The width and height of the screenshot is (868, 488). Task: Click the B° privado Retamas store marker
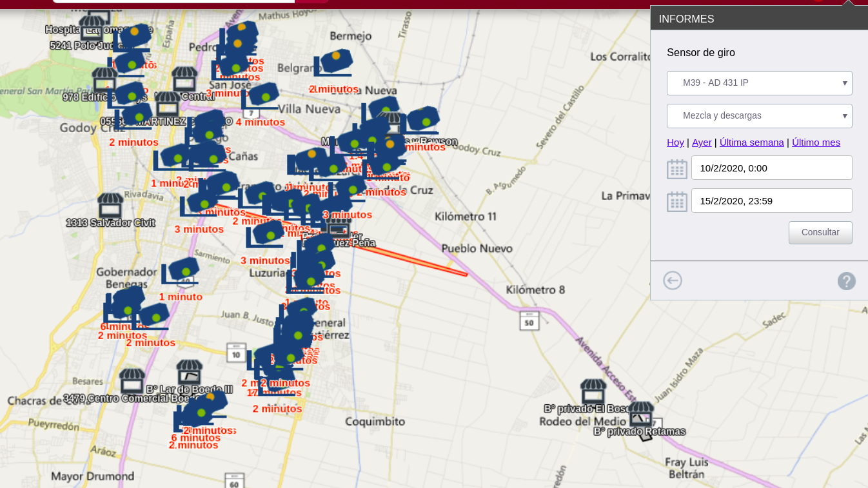click(640, 415)
